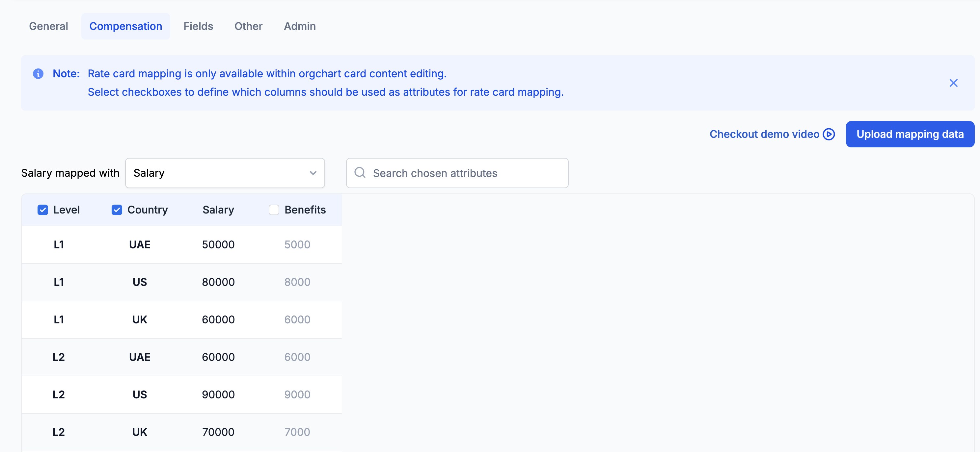Uncheck the Country column checkbox
980x452 pixels.
pyautogui.click(x=117, y=210)
